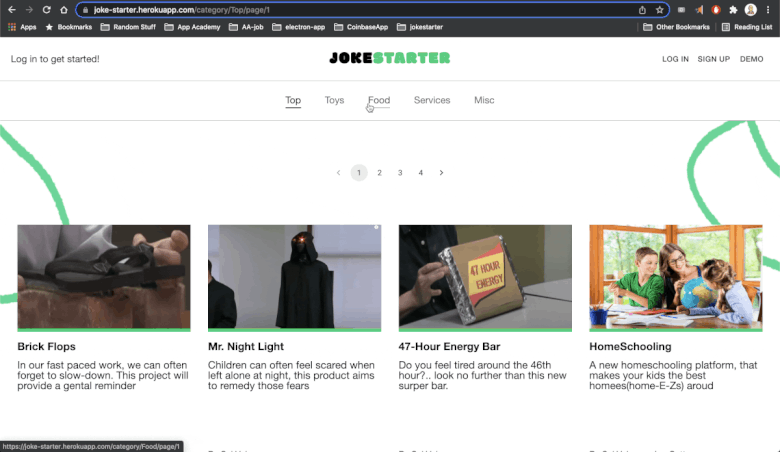780x452 pixels.
Task: Reload the page with the refresh icon
Action: coord(46,9)
